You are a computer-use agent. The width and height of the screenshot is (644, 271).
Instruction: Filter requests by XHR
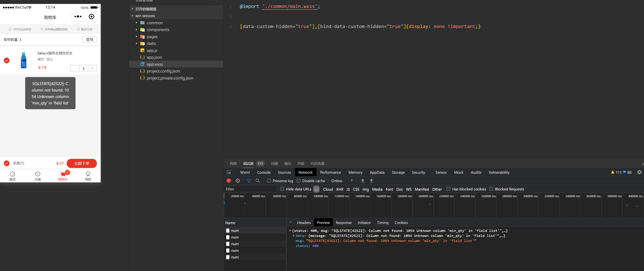coord(339,189)
